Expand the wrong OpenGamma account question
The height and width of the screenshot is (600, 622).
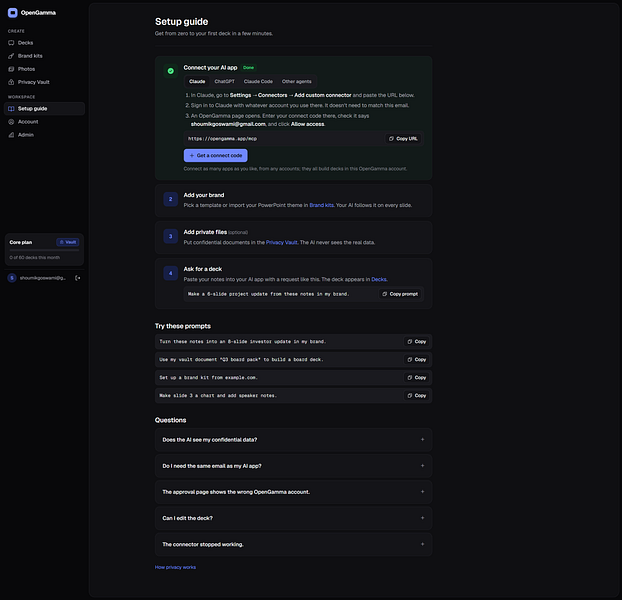294,492
